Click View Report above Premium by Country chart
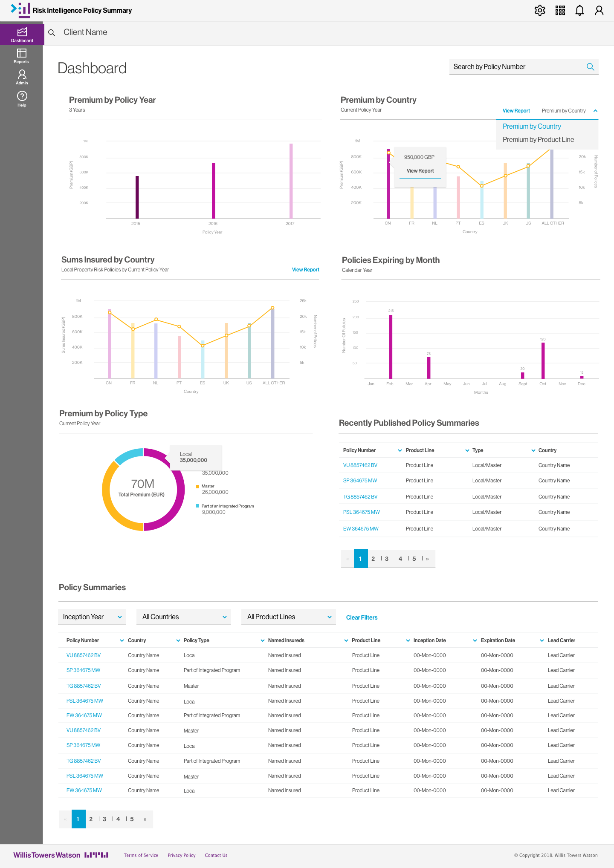The height and width of the screenshot is (868, 614). point(516,111)
